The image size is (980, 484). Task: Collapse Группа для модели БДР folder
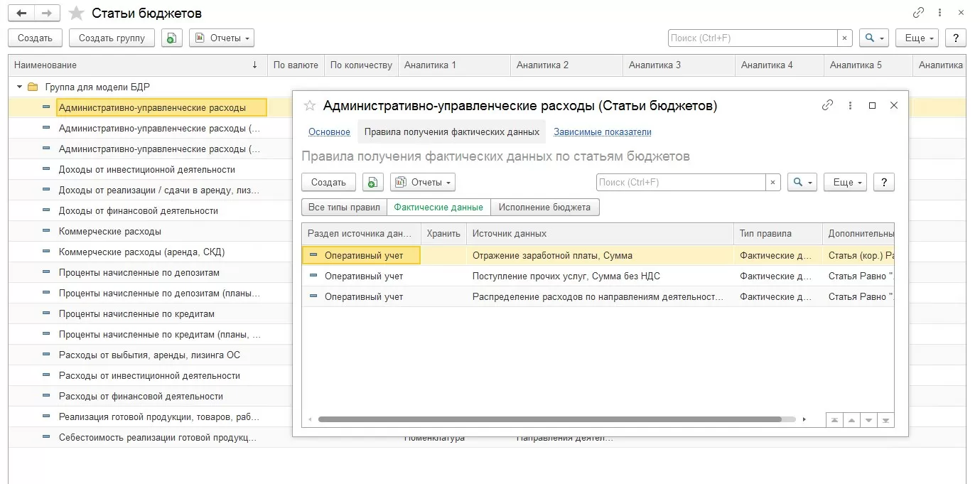19,87
